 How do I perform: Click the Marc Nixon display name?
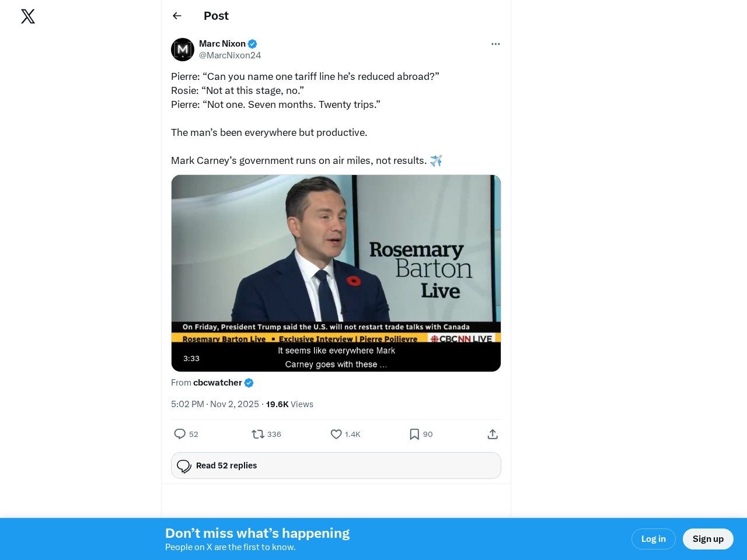coord(222,44)
